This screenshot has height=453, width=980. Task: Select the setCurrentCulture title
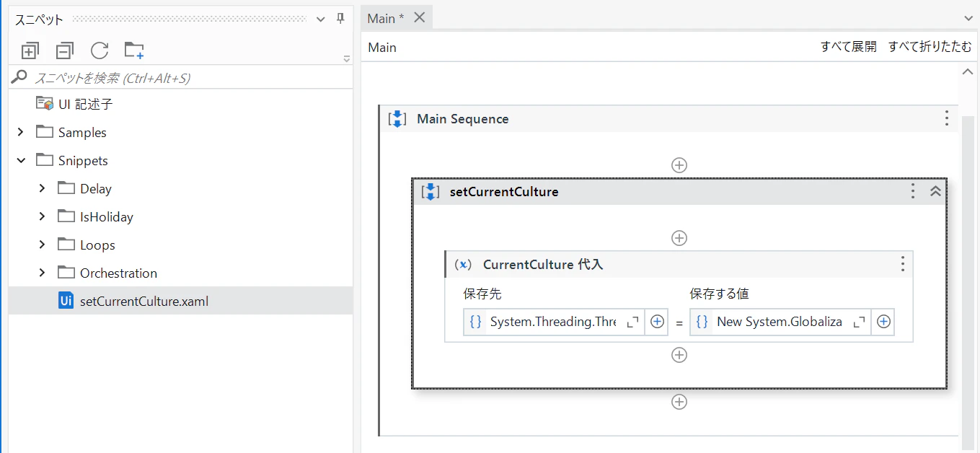click(x=504, y=192)
